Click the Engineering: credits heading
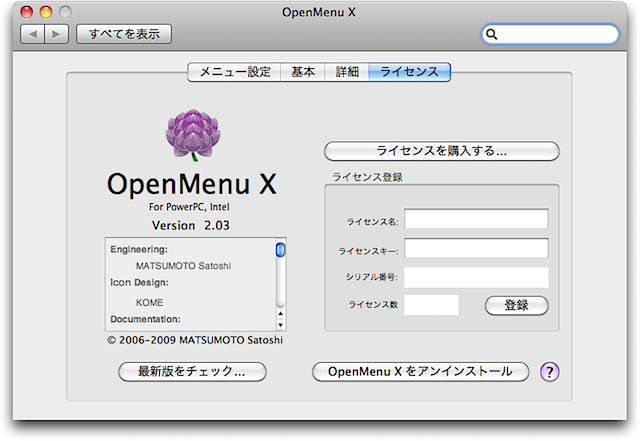Image resolution: width=640 pixels, height=441 pixels. click(139, 249)
